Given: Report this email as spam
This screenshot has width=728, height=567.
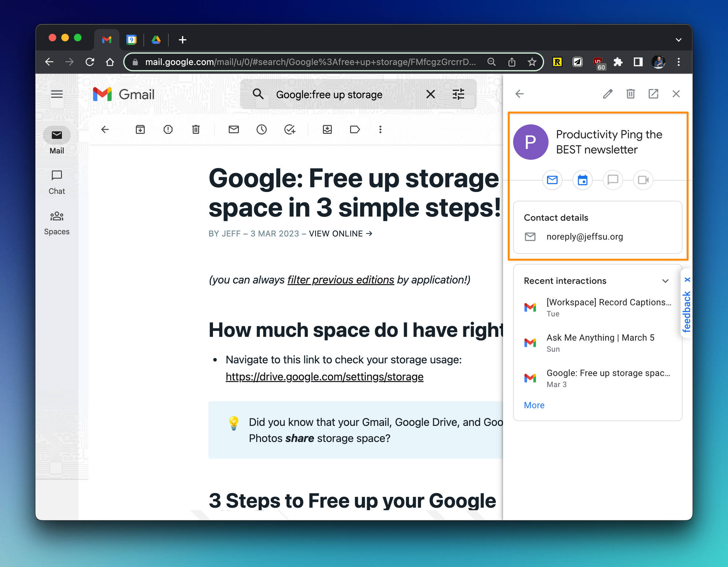Looking at the screenshot, I should tap(168, 129).
